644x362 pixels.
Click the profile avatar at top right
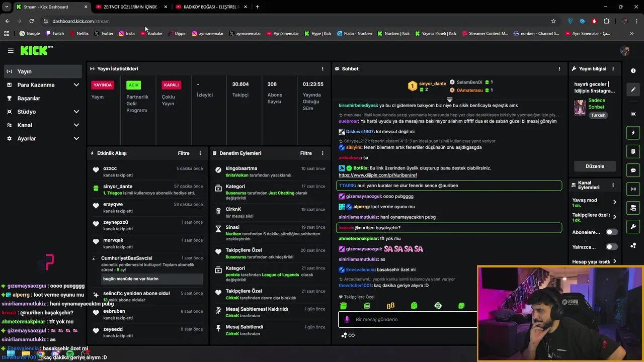coord(625,51)
